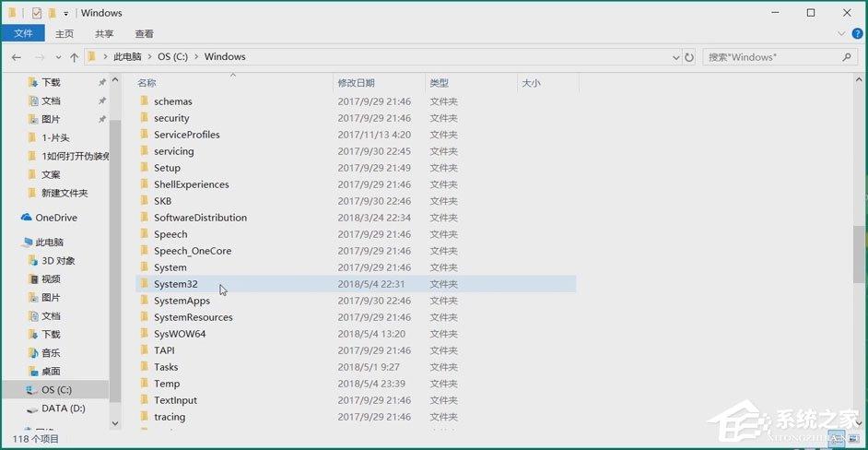
Task: Select the schemas folder icon
Action: tap(145, 101)
